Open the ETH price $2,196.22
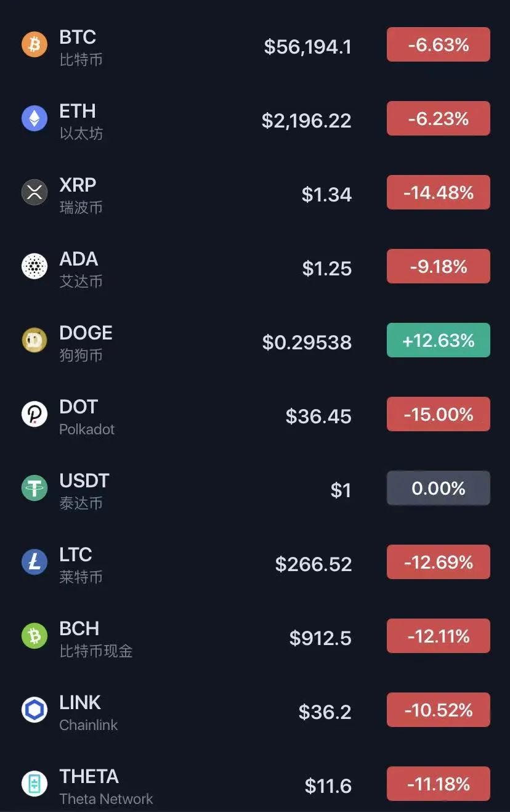Screen dimensions: 510x812 pos(307,121)
